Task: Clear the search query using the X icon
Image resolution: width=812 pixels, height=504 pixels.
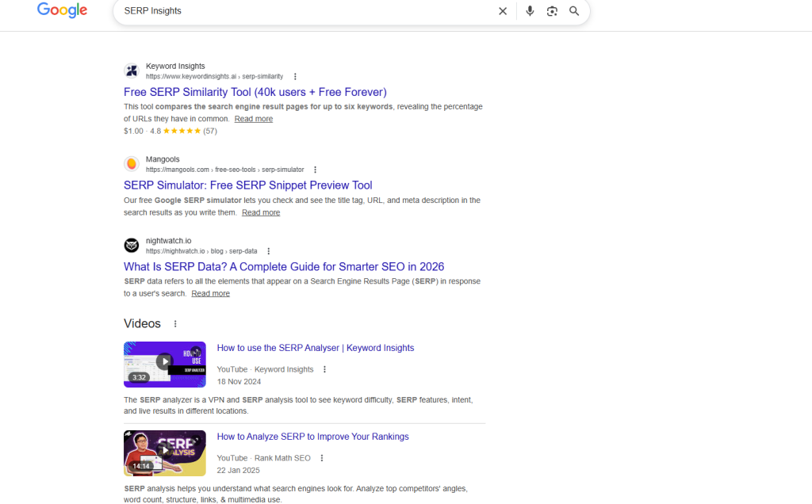Action: [503, 11]
